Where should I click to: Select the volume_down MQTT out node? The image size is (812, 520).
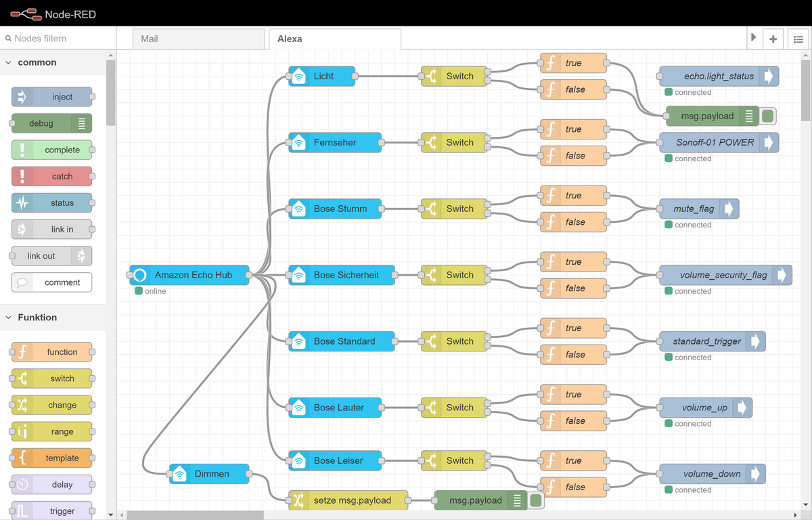pyautogui.click(x=713, y=474)
